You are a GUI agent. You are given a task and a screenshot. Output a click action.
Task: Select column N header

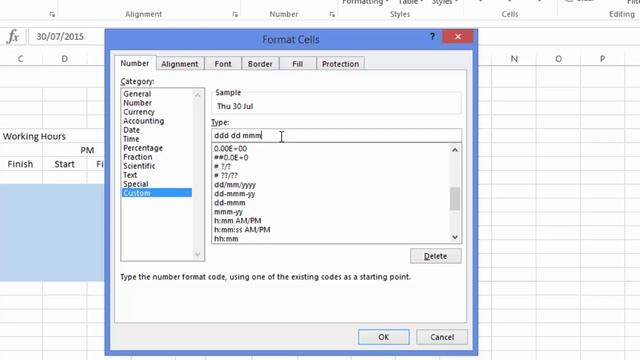(x=514, y=59)
